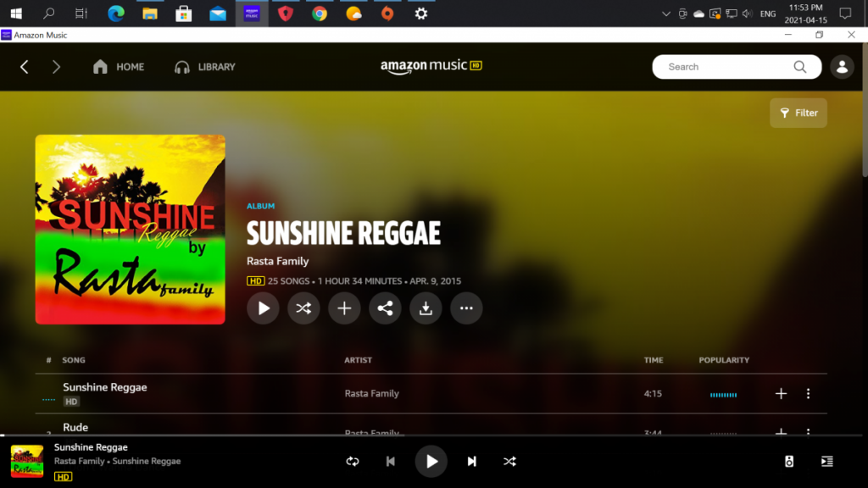Sort by the ARTIST column header

359,360
